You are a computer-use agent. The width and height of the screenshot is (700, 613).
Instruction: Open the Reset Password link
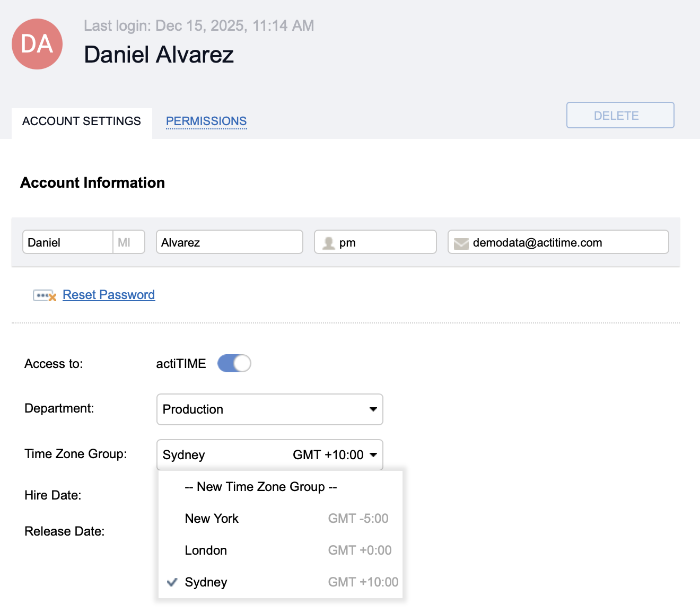(x=109, y=295)
